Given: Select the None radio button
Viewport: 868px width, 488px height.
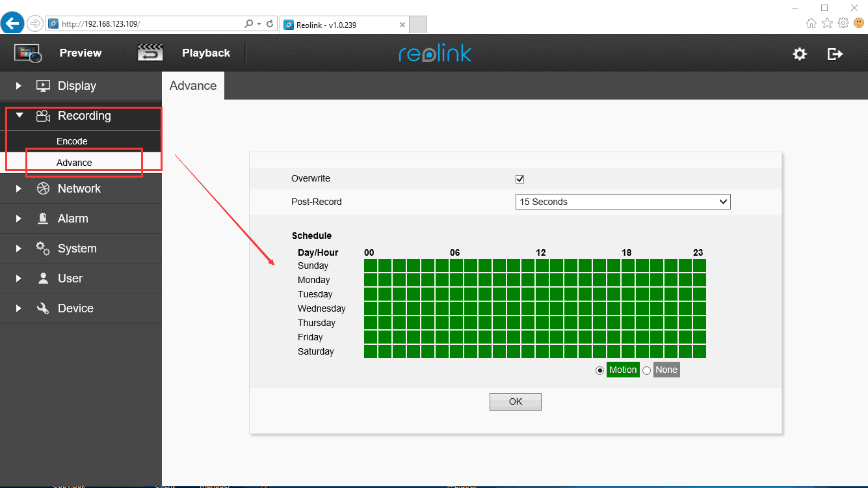Looking at the screenshot, I should (646, 370).
